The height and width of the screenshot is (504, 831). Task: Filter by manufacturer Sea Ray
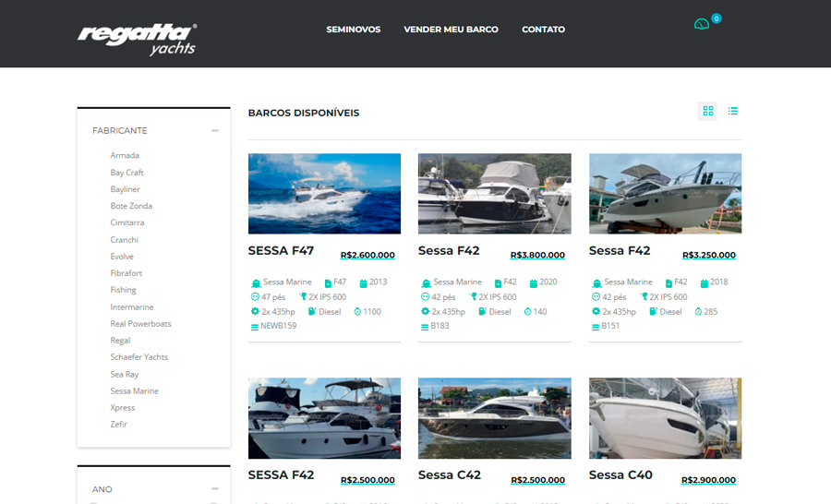(124, 374)
